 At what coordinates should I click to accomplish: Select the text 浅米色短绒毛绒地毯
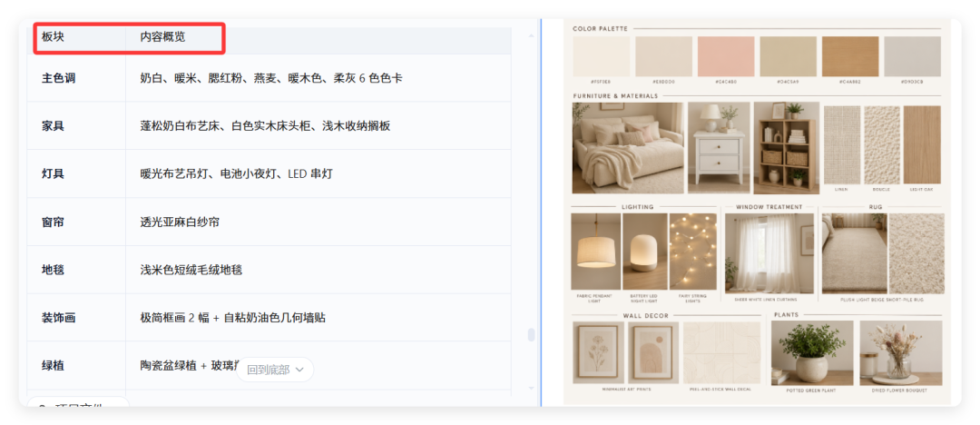[191, 270]
